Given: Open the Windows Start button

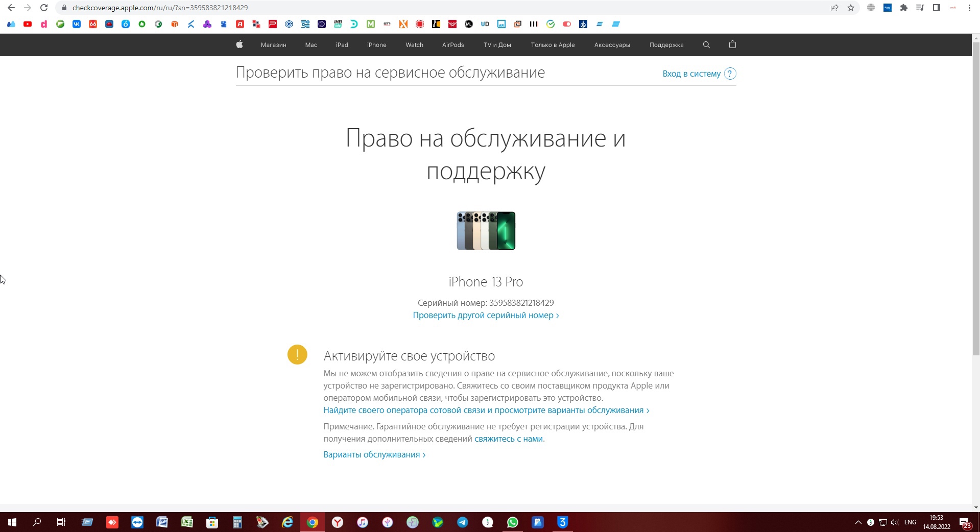Looking at the screenshot, I should (x=12, y=522).
